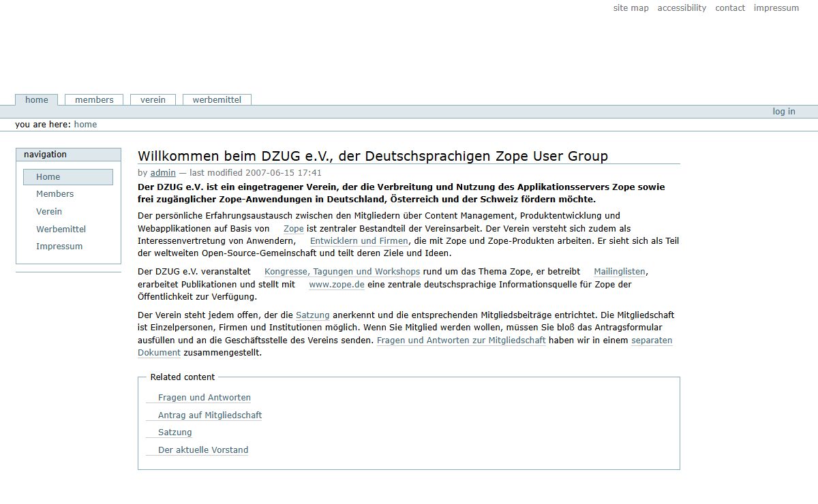818x504 pixels.
Task: Select Home in the navigation panel
Action: pyautogui.click(x=68, y=177)
